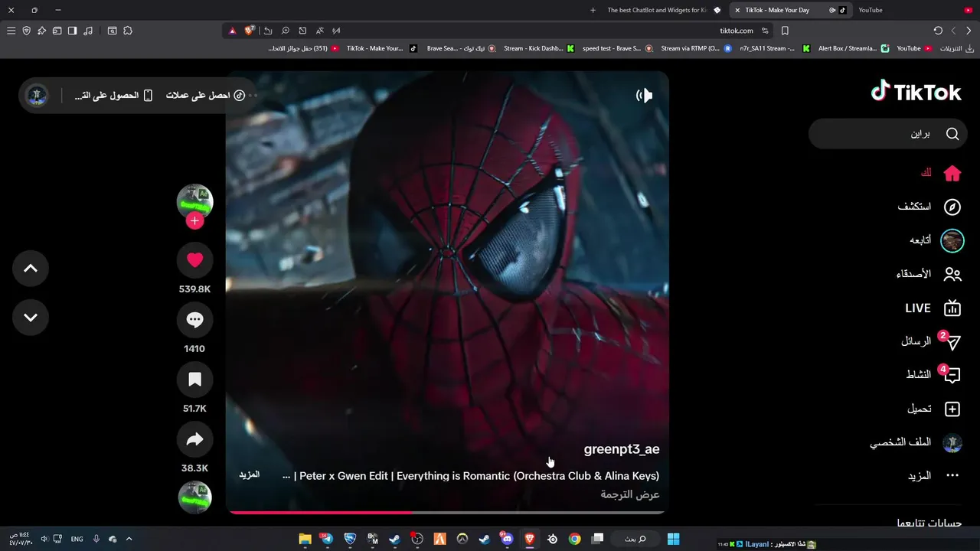Open Discord from the taskbar
Image resolution: width=980 pixels, height=551 pixels.
coord(506,539)
